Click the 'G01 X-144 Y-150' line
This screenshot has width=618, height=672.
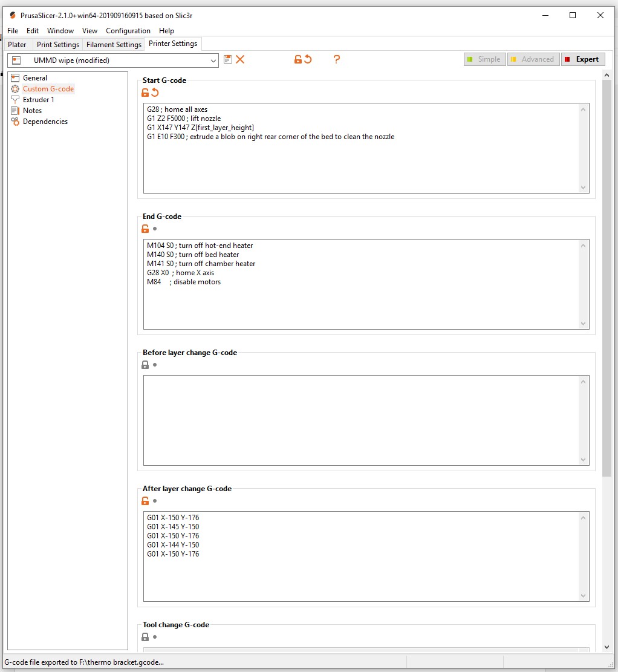(x=173, y=545)
